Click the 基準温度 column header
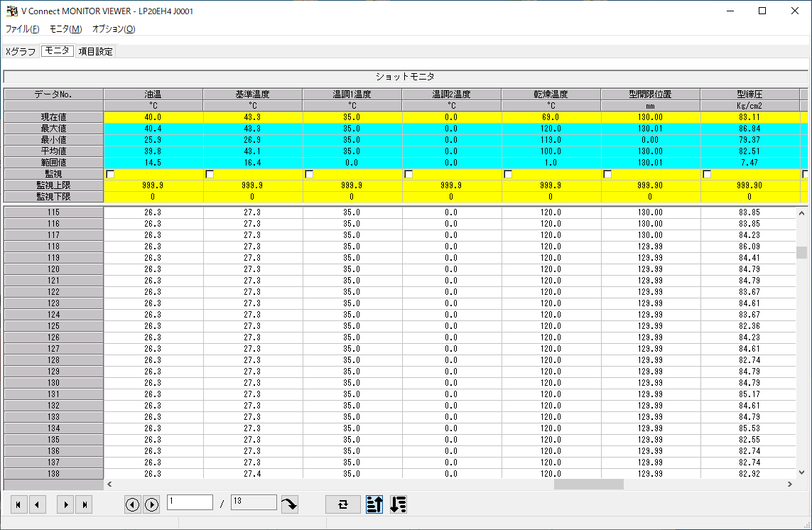The image size is (812, 530). point(252,94)
